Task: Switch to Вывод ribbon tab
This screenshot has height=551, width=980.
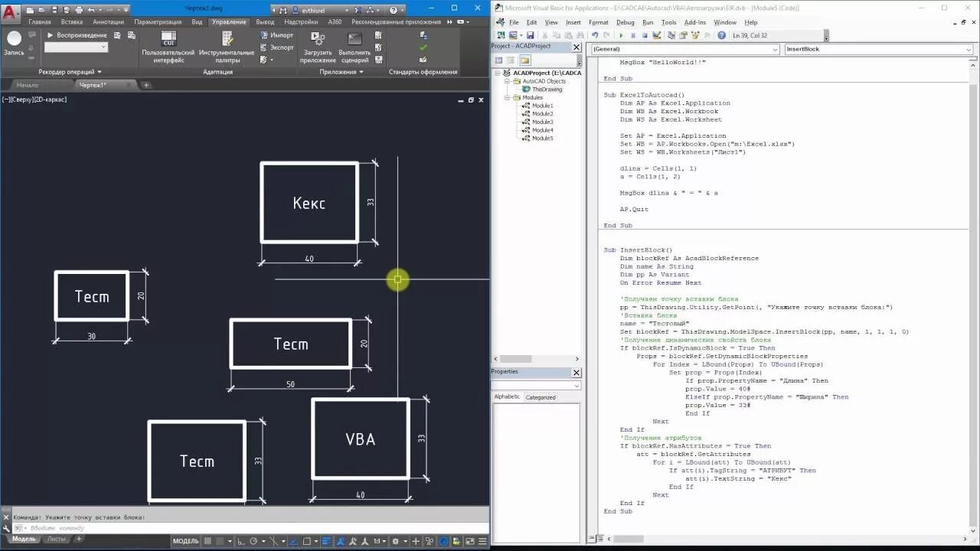Action: point(265,22)
